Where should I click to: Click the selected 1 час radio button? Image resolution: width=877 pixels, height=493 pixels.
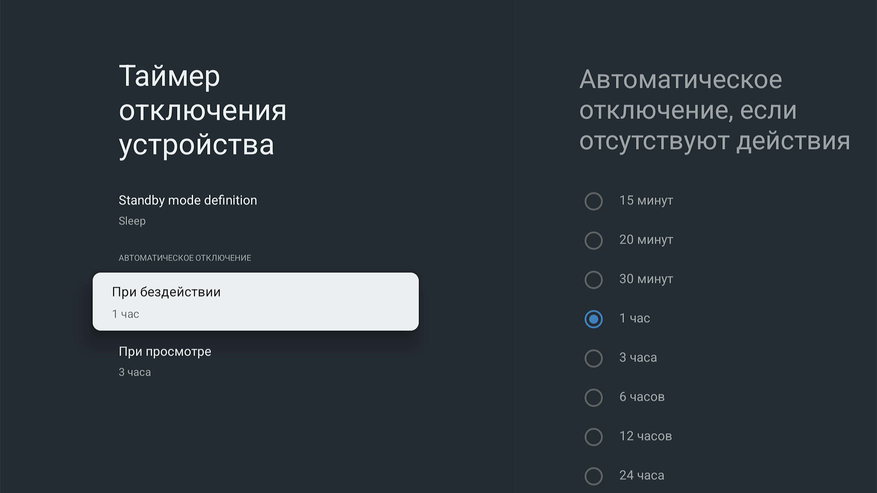594,319
